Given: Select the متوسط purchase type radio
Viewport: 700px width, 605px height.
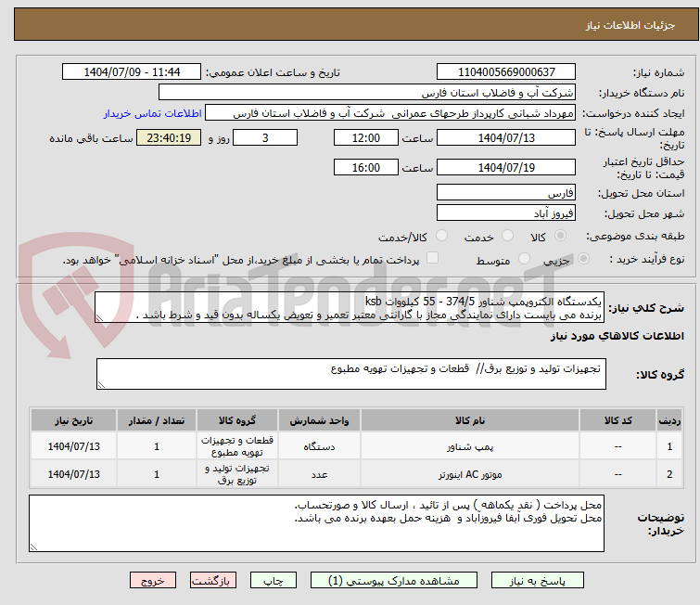Looking at the screenshot, I should click(524, 258).
